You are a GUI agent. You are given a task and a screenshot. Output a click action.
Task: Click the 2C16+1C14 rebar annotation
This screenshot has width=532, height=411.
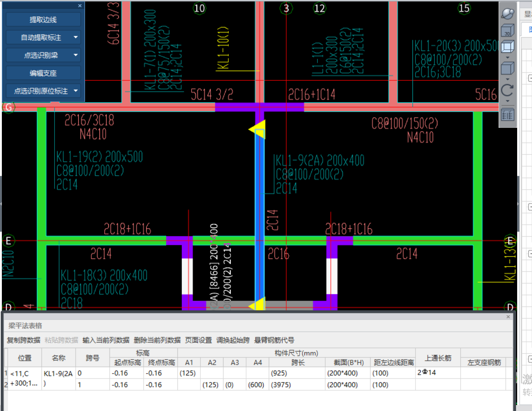(x=312, y=95)
